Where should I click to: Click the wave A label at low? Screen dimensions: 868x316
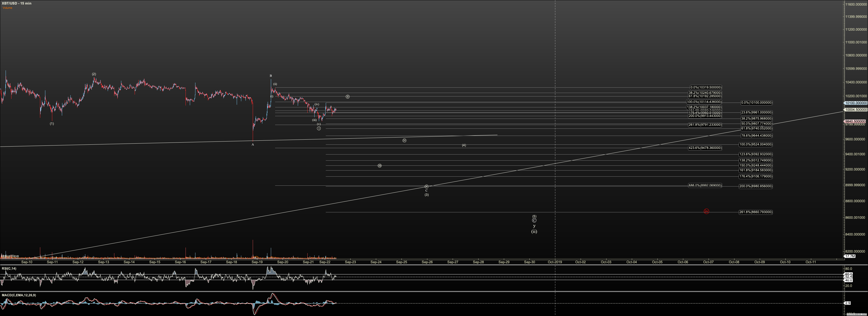253,144
